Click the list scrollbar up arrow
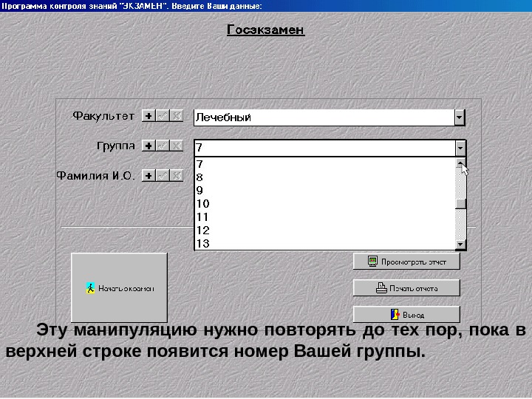 point(460,163)
